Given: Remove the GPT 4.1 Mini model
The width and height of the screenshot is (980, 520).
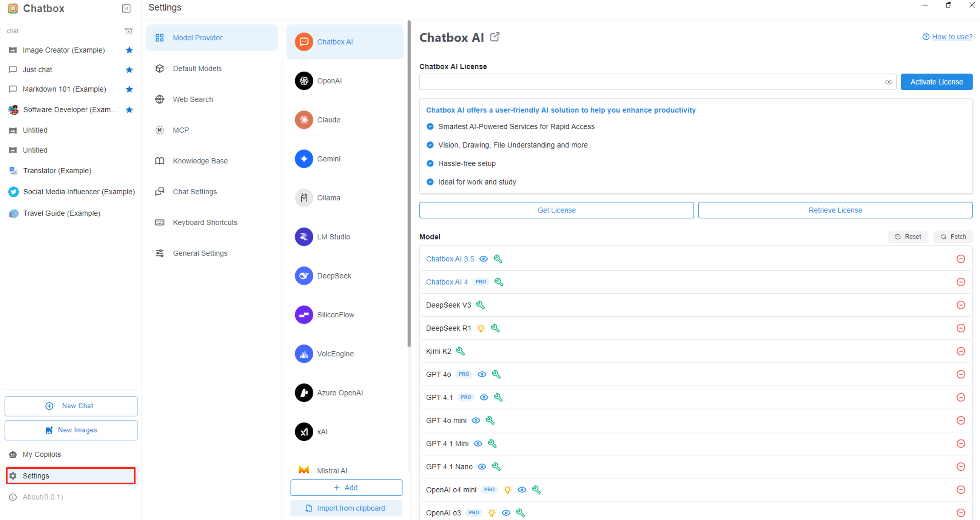Looking at the screenshot, I should pyautogui.click(x=961, y=443).
